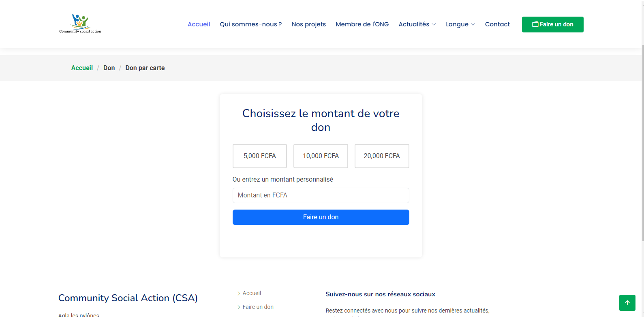Expand the Actualités dropdown menu

click(417, 24)
